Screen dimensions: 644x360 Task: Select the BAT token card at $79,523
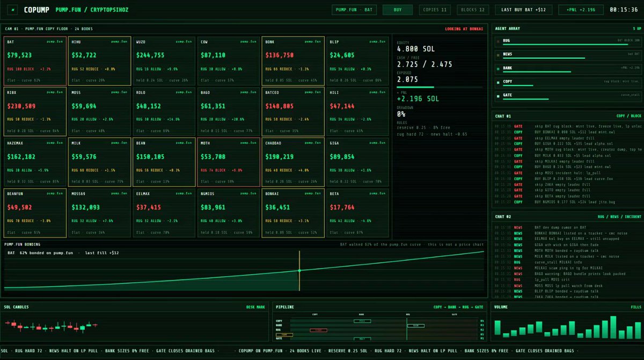(x=35, y=61)
